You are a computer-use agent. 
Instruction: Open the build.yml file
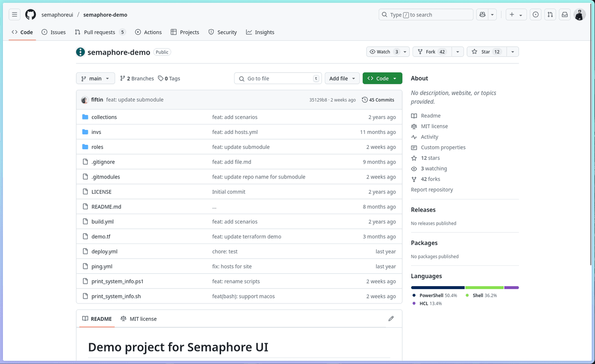coord(103,222)
